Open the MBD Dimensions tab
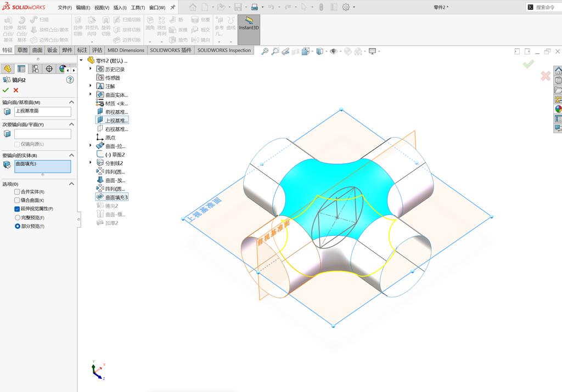This screenshot has width=562, height=392. coord(126,50)
